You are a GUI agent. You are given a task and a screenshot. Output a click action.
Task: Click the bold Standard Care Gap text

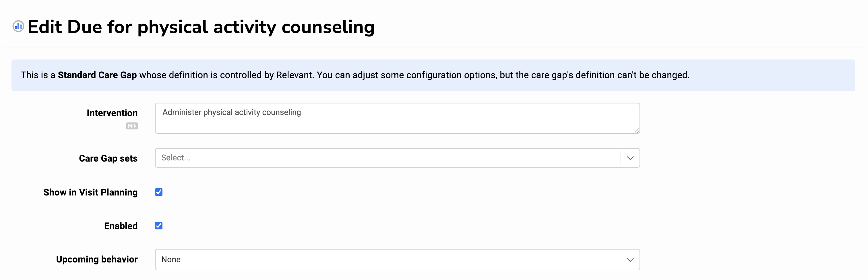click(97, 75)
